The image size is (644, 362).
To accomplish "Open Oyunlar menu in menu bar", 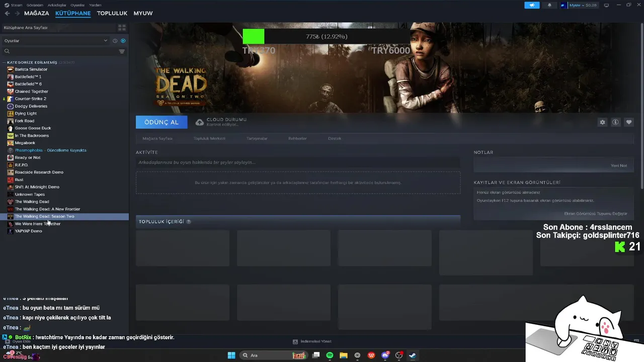I will tap(77, 5).
